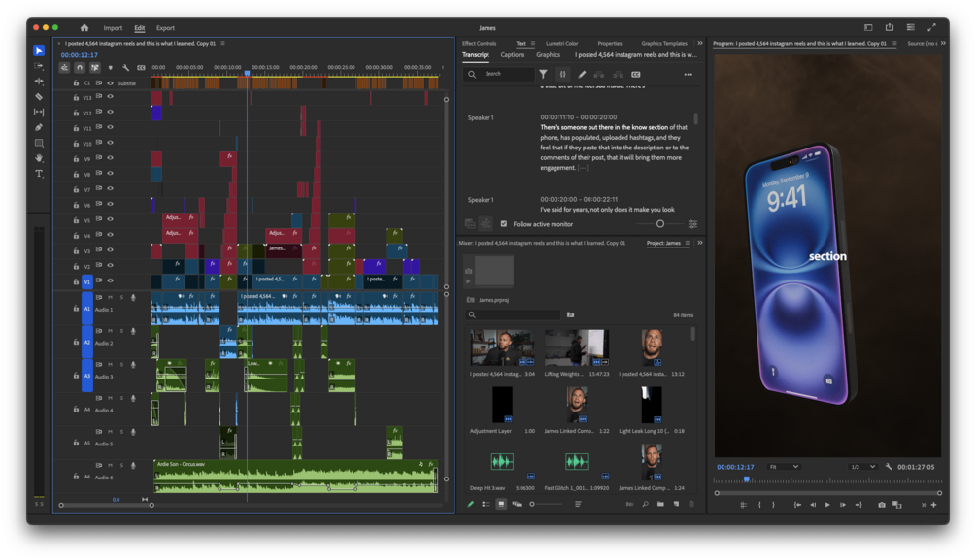Play the sequence in Program monitor
This screenshot has height=560, width=976.
pyautogui.click(x=827, y=505)
